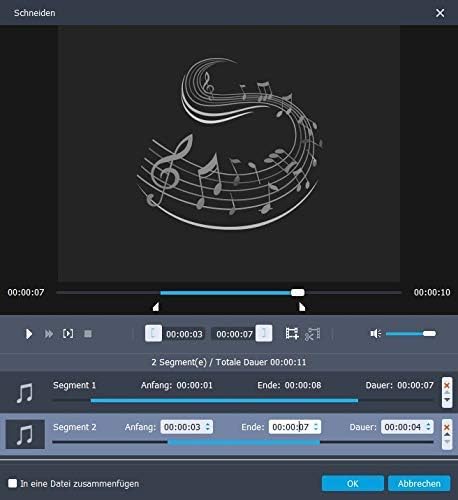
Task: Click the start time field showing 00:00:03 in toolbar
Action: tap(184, 334)
